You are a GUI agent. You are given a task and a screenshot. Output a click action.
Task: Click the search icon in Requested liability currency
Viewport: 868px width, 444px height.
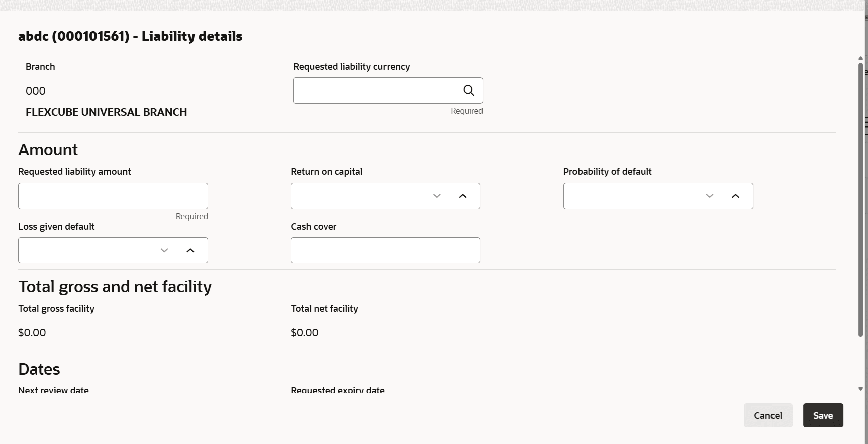tap(468, 91)
